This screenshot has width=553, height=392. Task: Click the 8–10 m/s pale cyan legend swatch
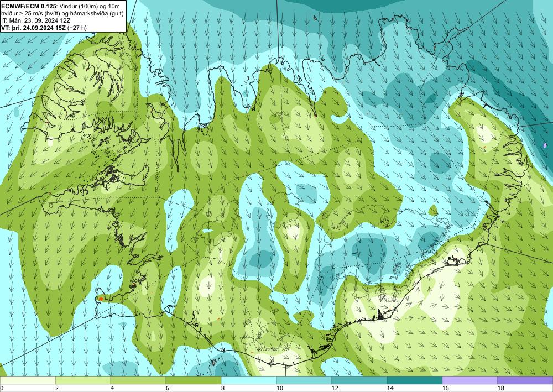pos(249,380)
